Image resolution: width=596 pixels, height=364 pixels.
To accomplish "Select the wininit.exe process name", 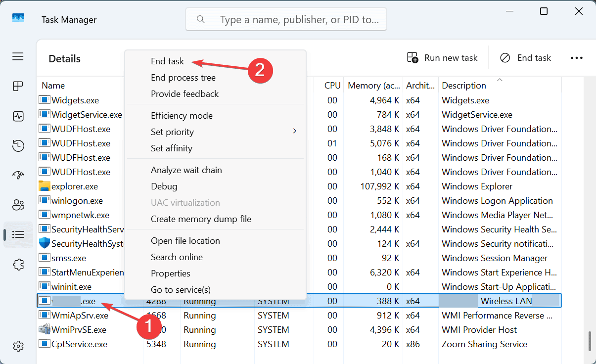I will pyautogui.click(x=71, y=287).
